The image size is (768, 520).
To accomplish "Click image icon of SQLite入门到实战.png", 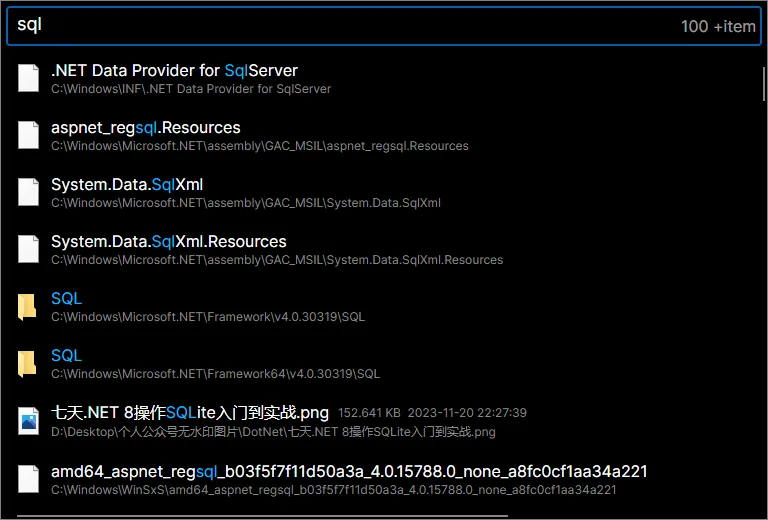I will click(x=28, y=421).
